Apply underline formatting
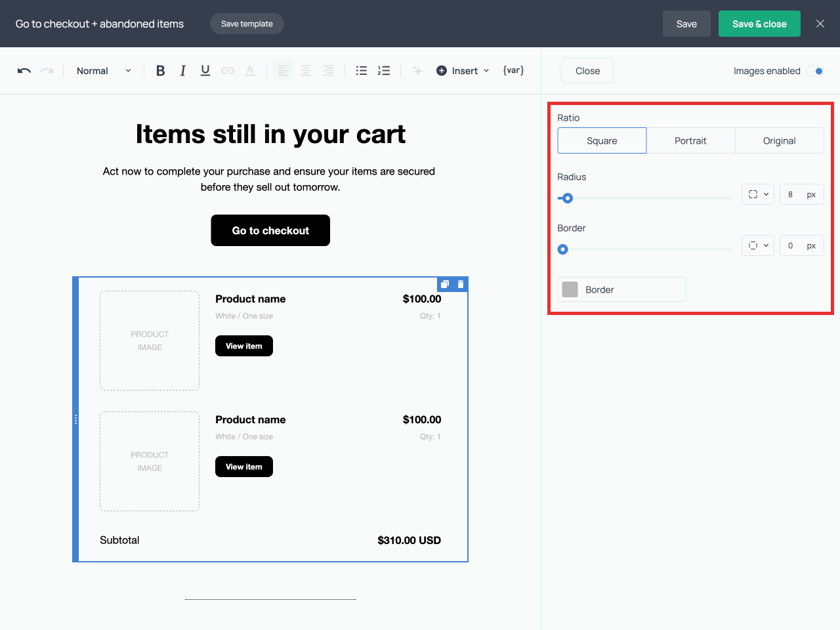The width and height of the screenshot is (840, 630). 205,71
